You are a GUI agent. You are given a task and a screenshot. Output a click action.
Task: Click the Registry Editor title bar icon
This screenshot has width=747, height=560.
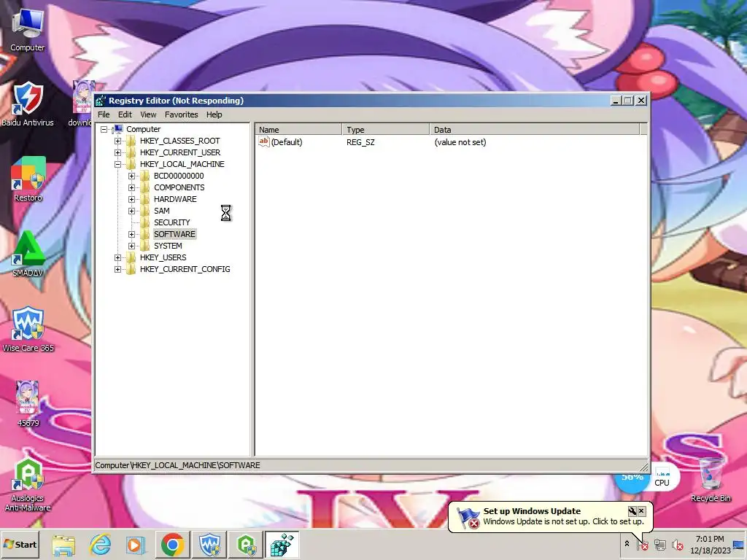pyautogui.click(x=100, y=101)
